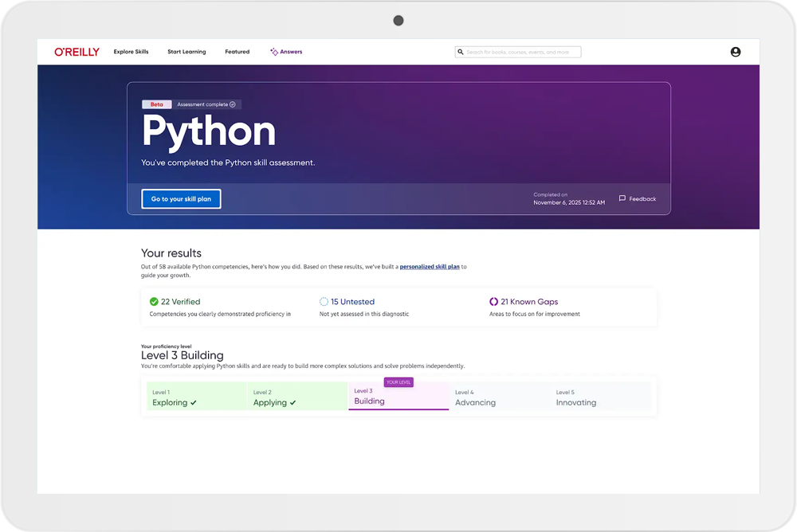Viewport: 797px width, 532px height.
Task: Open the user account profile icon
Action: point(735,52)
